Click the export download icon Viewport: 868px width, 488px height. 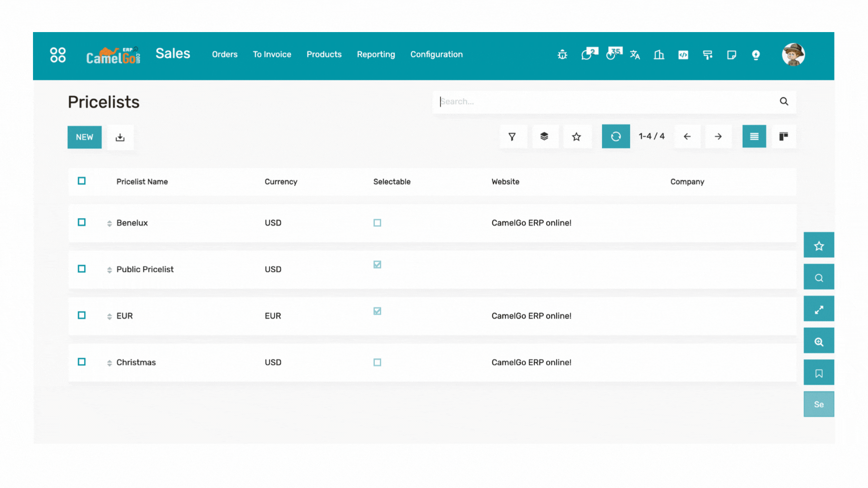click(x=120, y=137)
